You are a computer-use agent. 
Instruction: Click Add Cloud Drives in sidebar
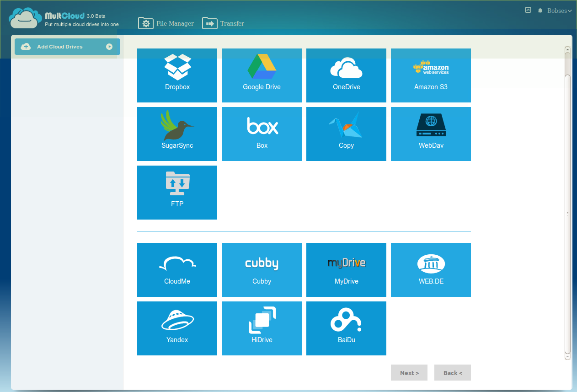[x=67, y=47]
